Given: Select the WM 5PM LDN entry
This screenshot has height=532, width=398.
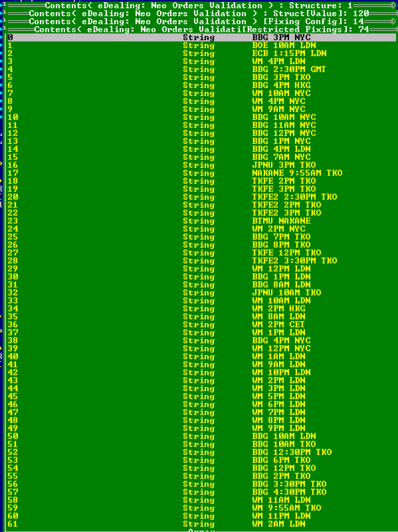Looking at the screenshot, I should click(x=279, y=396).
